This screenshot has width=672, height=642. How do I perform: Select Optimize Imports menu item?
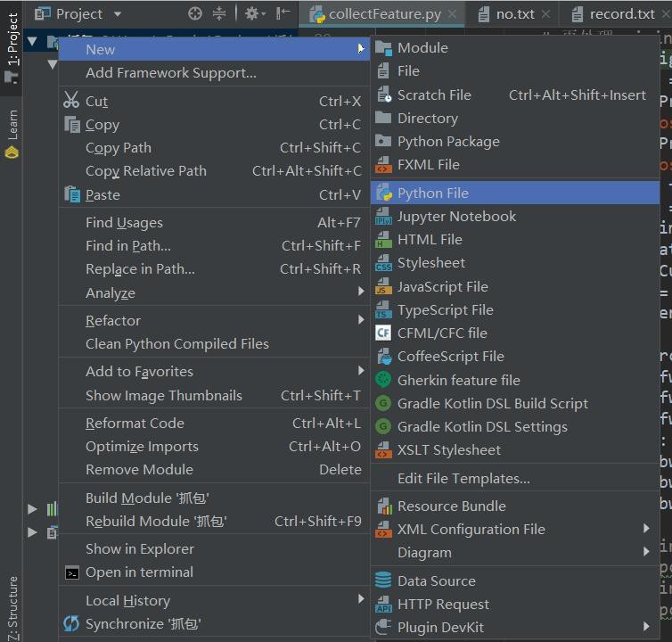pyautogui.click(x=214, y=447)
